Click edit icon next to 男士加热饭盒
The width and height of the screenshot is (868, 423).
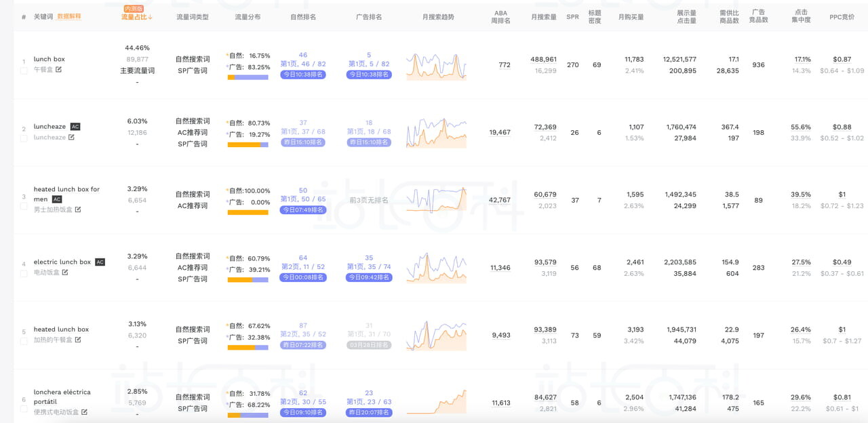pyautogui.click(x=78, y=209)
